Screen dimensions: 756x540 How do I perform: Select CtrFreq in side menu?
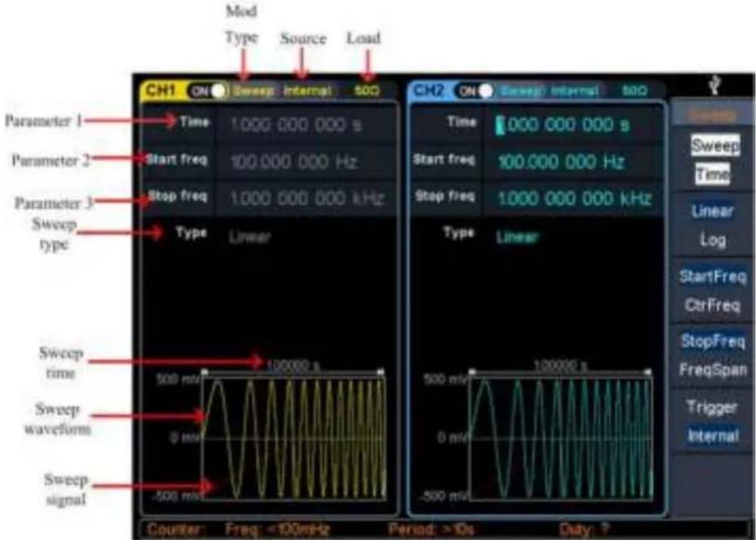coord(712,305)
